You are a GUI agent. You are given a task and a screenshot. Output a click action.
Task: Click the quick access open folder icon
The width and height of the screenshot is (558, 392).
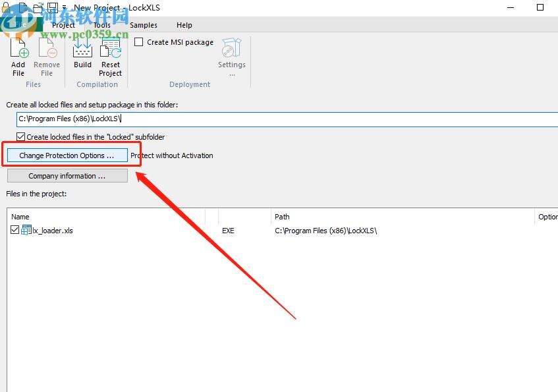coord(38,7)
